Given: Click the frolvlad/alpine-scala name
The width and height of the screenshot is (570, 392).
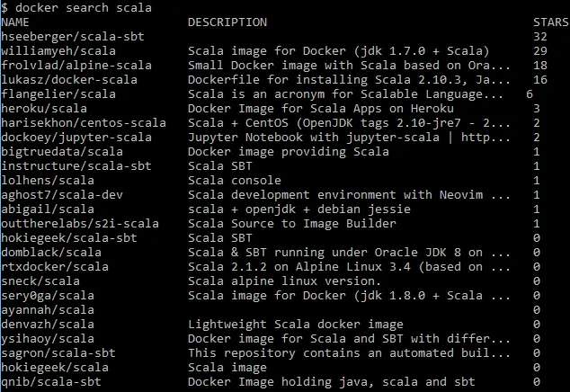Looking at the screenshot, I should 76,66.
